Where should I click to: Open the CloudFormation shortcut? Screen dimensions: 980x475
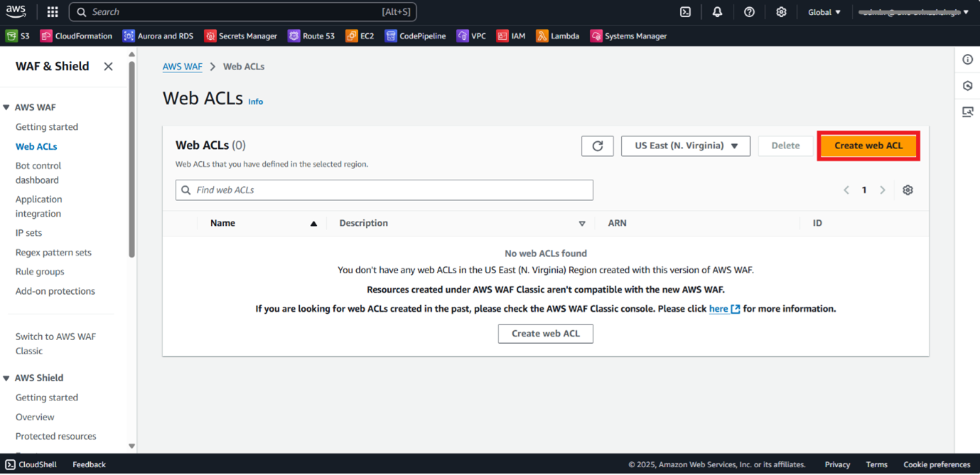(x=76, y=36)
